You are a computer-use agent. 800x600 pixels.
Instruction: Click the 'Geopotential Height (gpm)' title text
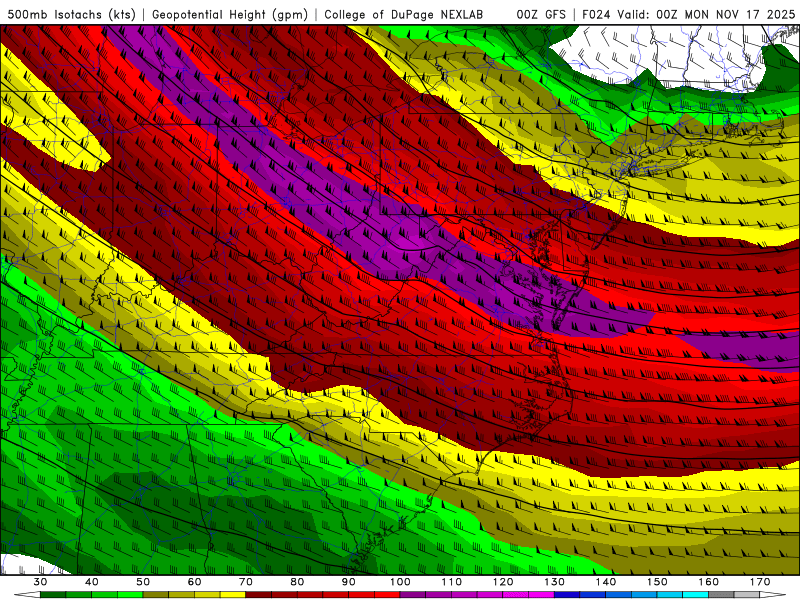(x=230, y=15)
